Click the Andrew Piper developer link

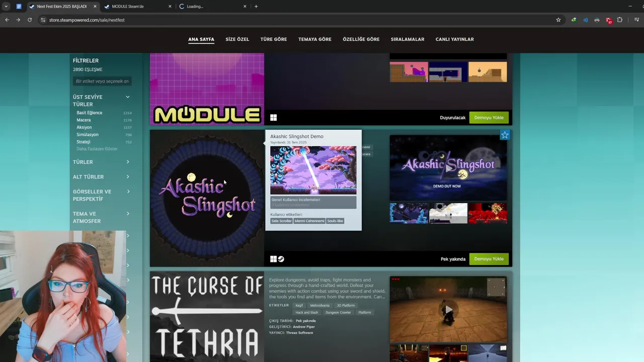(304, 327)
